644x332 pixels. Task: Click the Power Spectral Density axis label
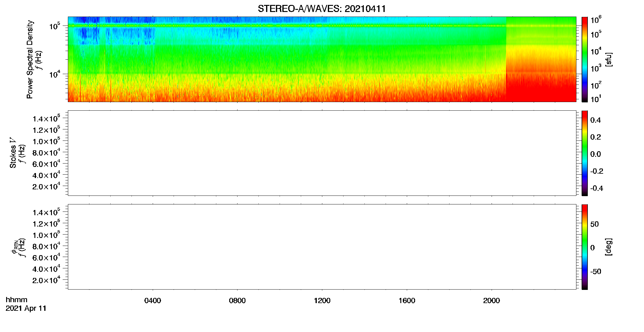(30, 59)
